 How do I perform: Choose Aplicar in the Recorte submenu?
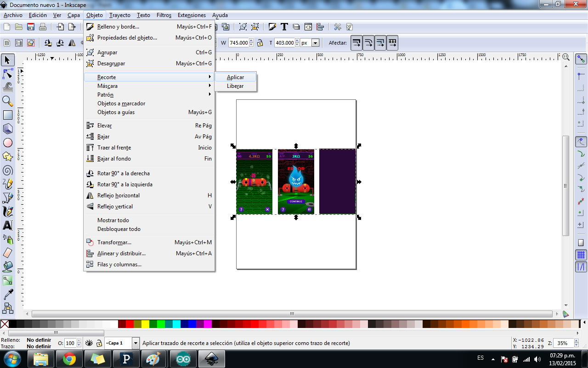[235, 77]
